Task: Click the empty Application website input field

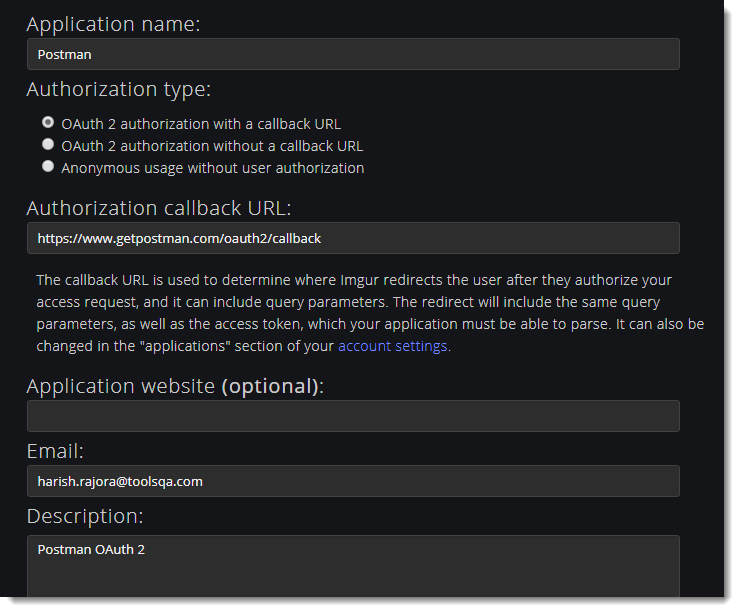Action: click(353, 416)
